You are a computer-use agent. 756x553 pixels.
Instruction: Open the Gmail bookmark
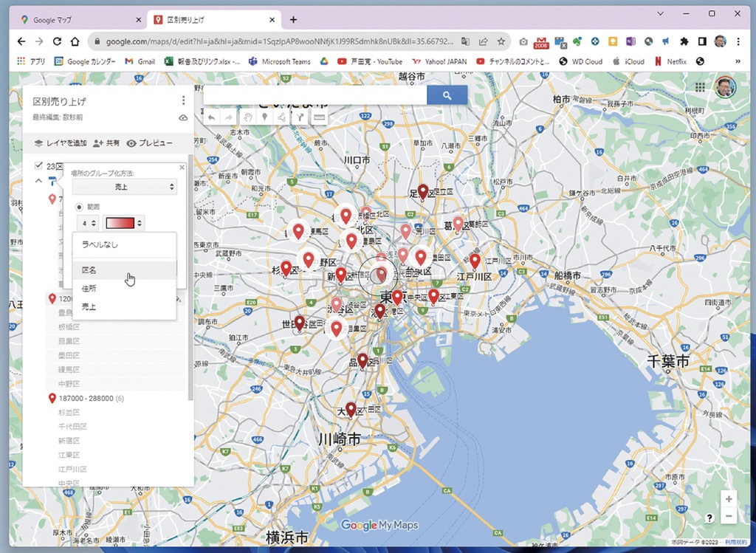click(x=140, y=61)
